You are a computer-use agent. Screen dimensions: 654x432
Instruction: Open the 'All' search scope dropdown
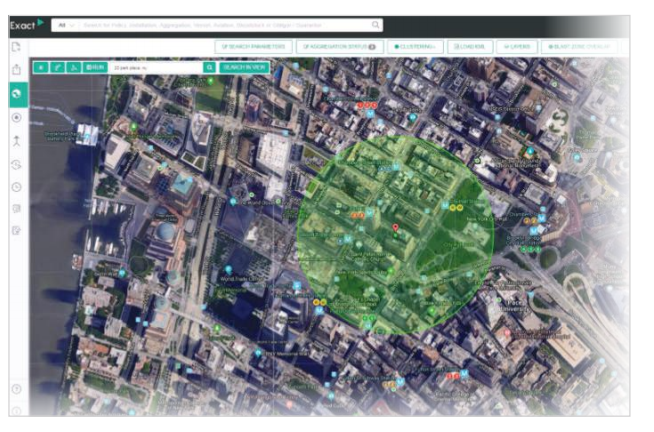[66, 23]
